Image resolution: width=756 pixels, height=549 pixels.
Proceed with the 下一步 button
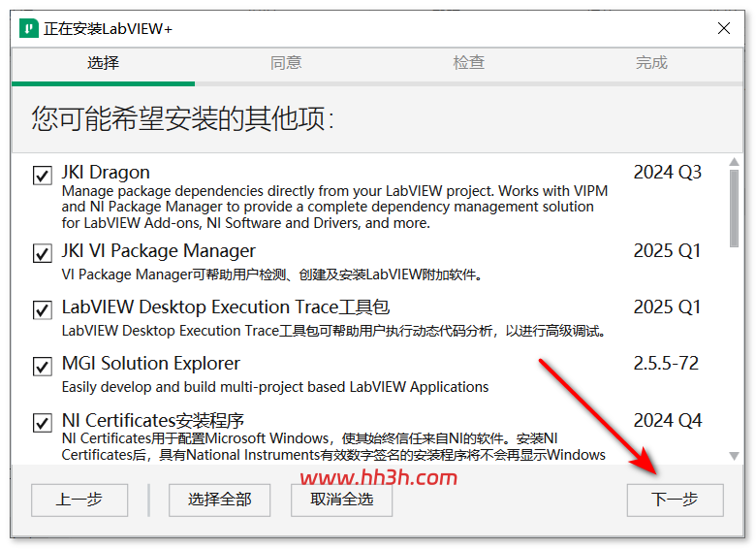coord(675,500)
